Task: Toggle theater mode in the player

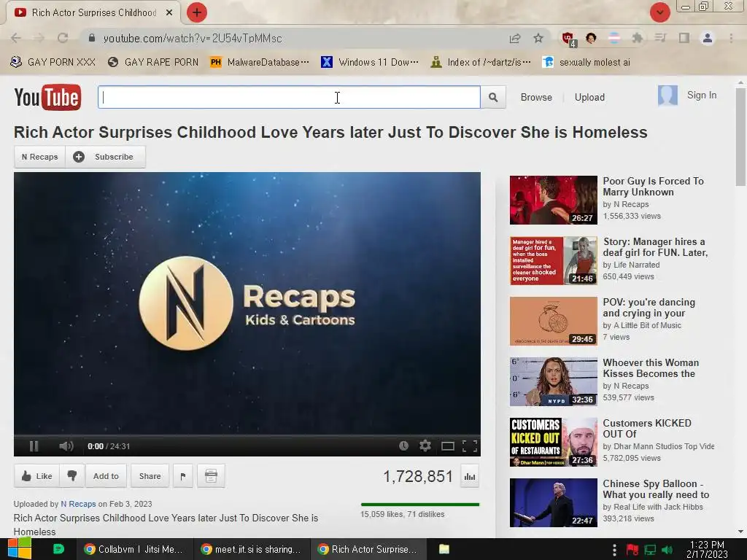Action: tap(447, 446)
